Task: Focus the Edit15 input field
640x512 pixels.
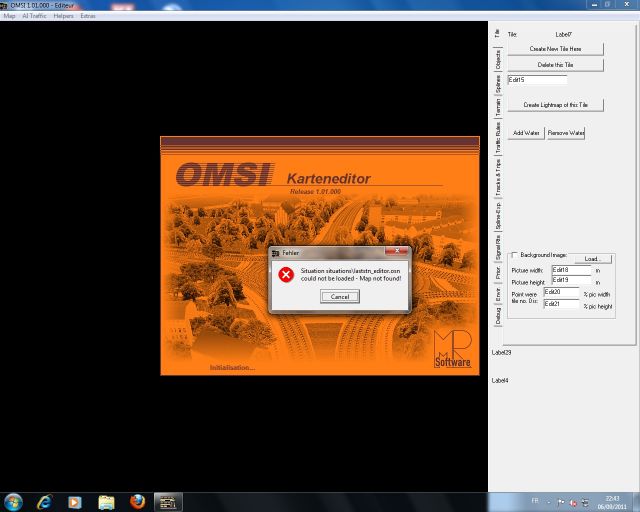Action: tap(537, 80)
